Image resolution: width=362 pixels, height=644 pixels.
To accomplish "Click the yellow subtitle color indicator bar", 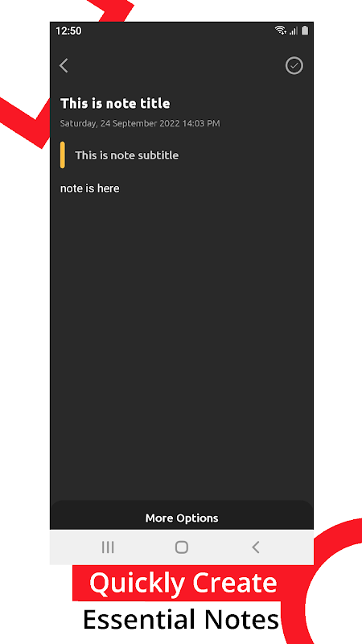I will (63, 155).
